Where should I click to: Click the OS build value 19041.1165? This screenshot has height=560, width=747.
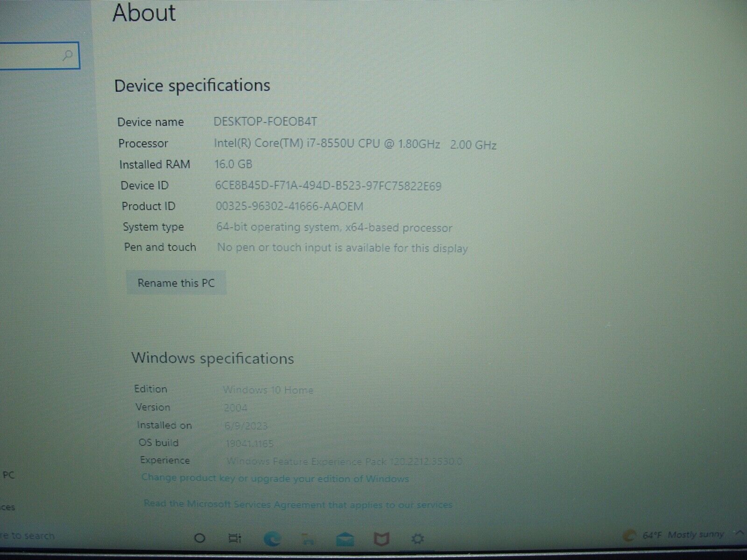coord(249,443)
